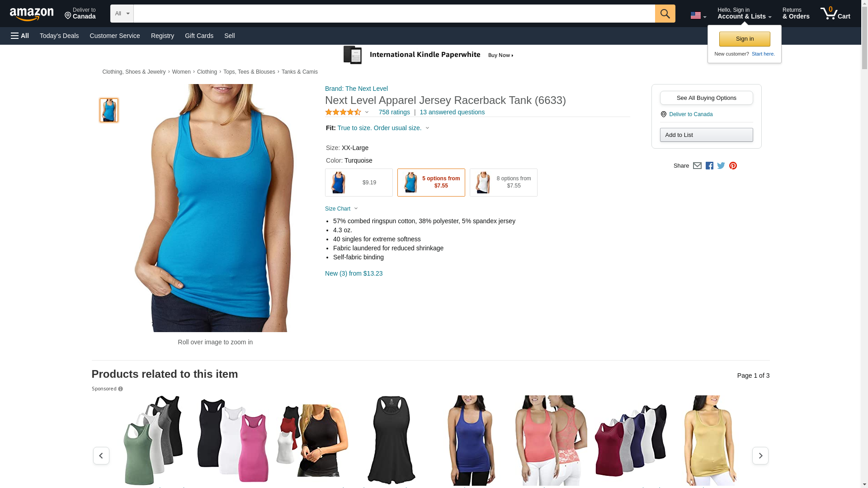Click the next carousel arrow
The width and height of the screenshot is (868, 488).
click(760, 455)
